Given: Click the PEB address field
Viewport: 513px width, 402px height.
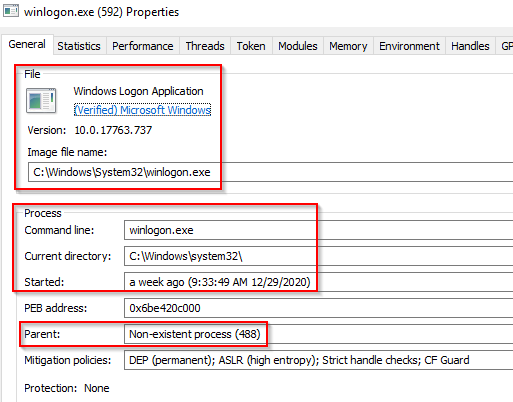Looking at the screenshot, I should click(318, 308).
